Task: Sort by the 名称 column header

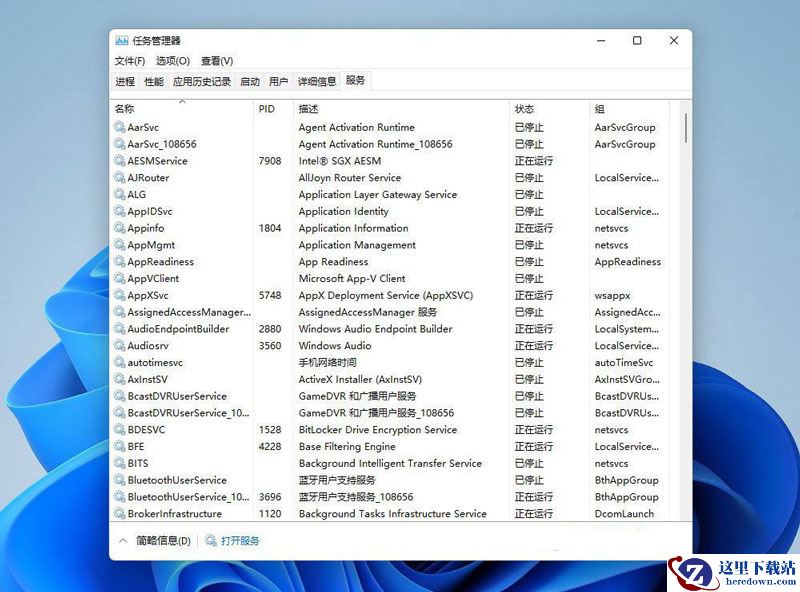Action: coord(182,109)
